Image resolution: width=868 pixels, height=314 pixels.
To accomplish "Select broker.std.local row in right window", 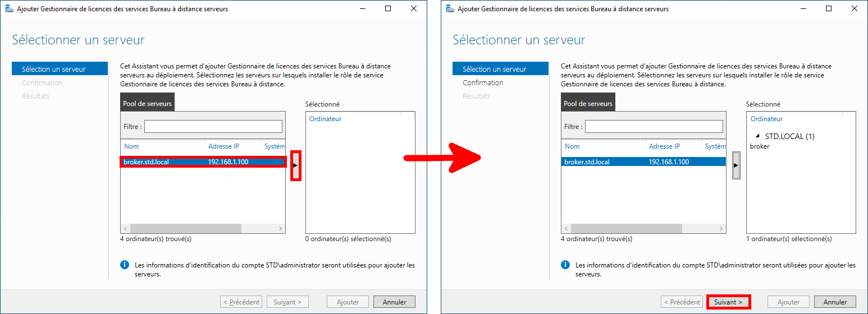I will click(644, 162).
